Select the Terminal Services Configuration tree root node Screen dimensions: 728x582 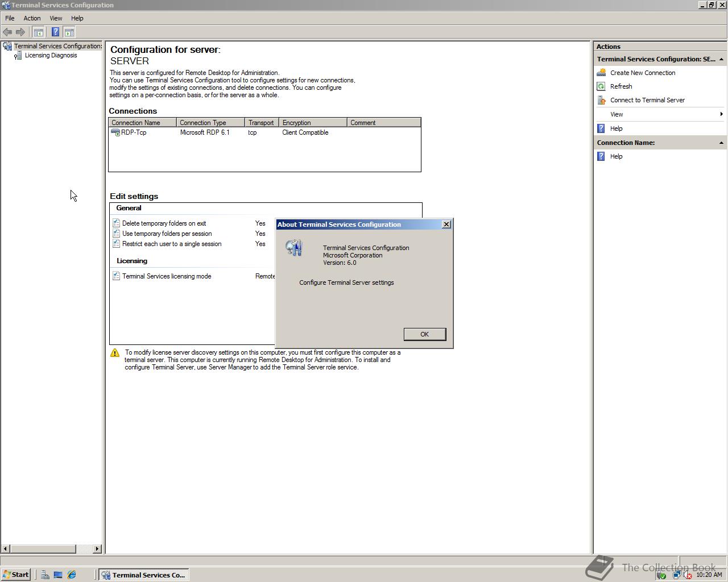pos(57,46)
